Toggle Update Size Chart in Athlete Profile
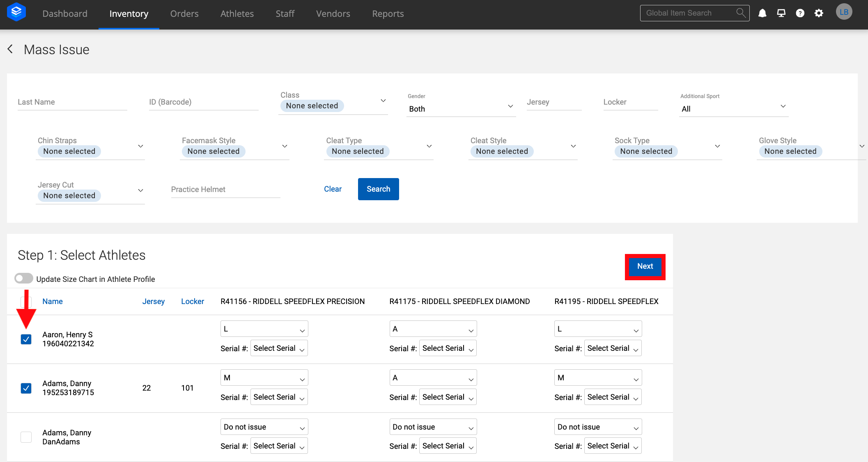Screen dimensions: 868x462 point(23,278)
